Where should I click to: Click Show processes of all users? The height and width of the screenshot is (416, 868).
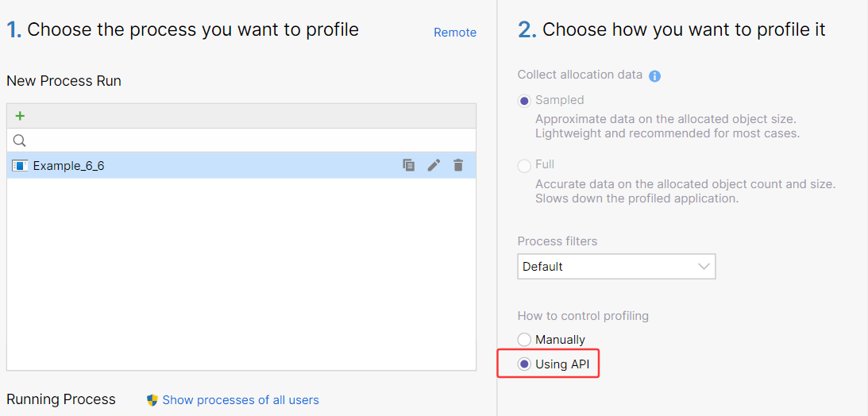click(x=241, y=400)
